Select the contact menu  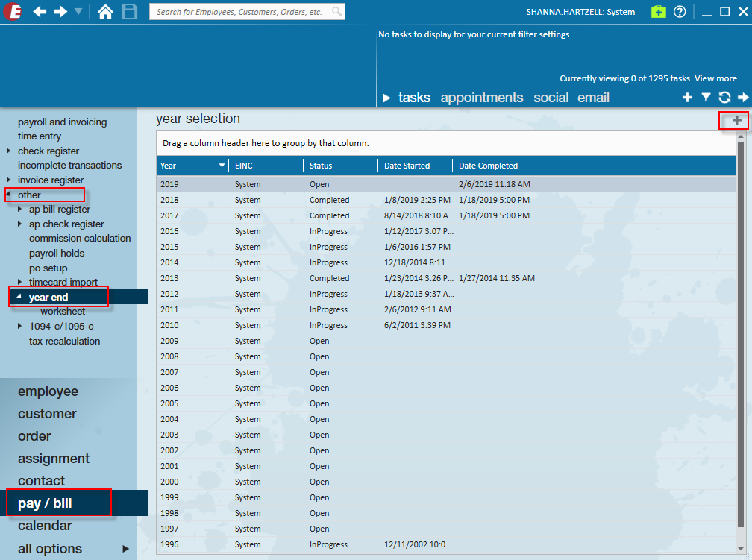click(41, 481)
